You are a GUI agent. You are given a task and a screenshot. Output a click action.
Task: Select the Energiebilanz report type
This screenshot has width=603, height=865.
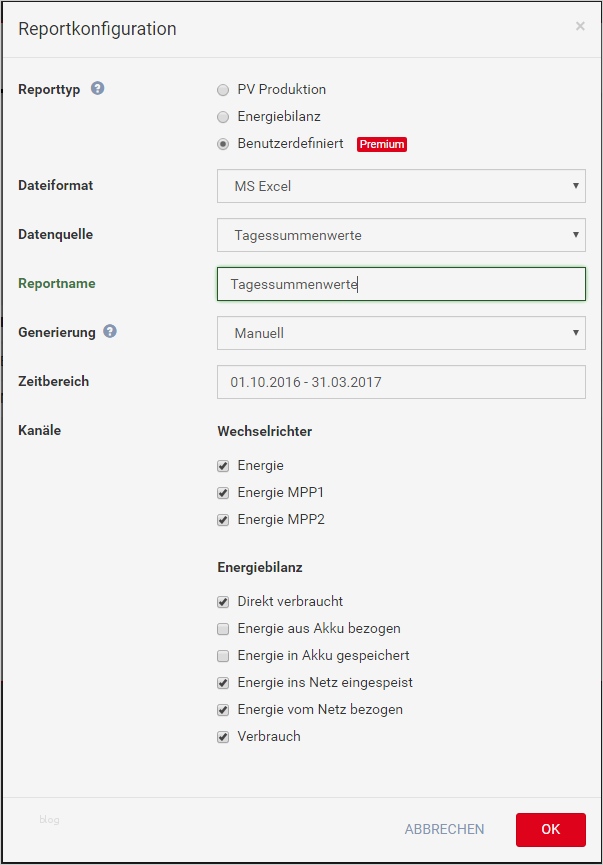223,116
